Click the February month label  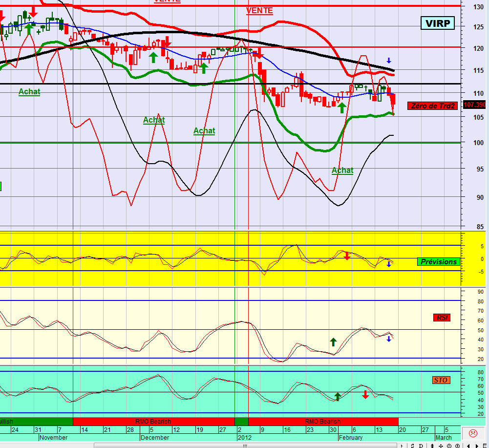(351, 437)
